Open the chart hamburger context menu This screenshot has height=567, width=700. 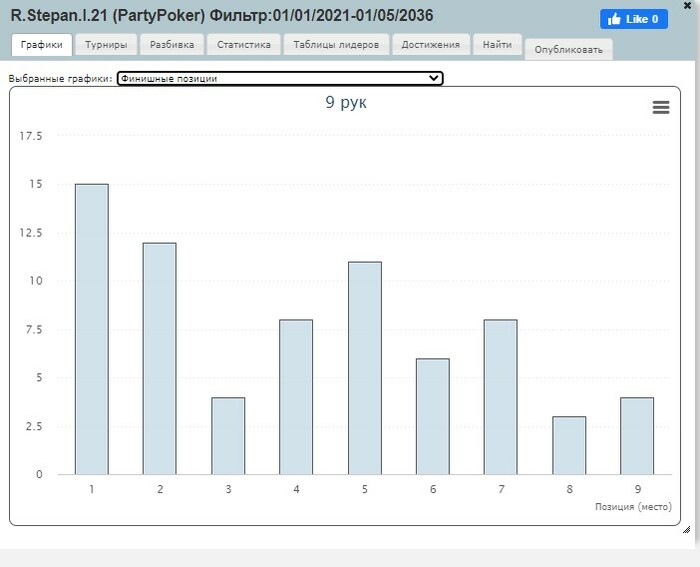661,107
